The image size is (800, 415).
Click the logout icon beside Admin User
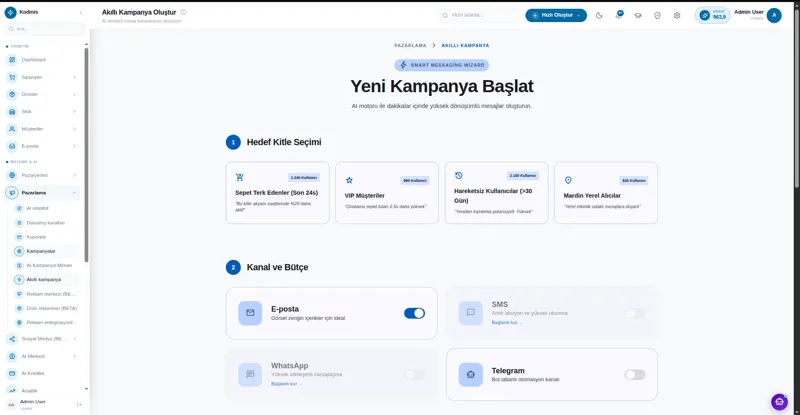coord(80,404)
